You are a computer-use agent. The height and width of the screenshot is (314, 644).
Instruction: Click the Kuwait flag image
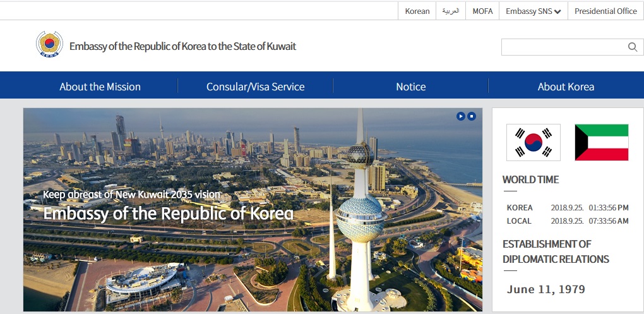[601, 142]
